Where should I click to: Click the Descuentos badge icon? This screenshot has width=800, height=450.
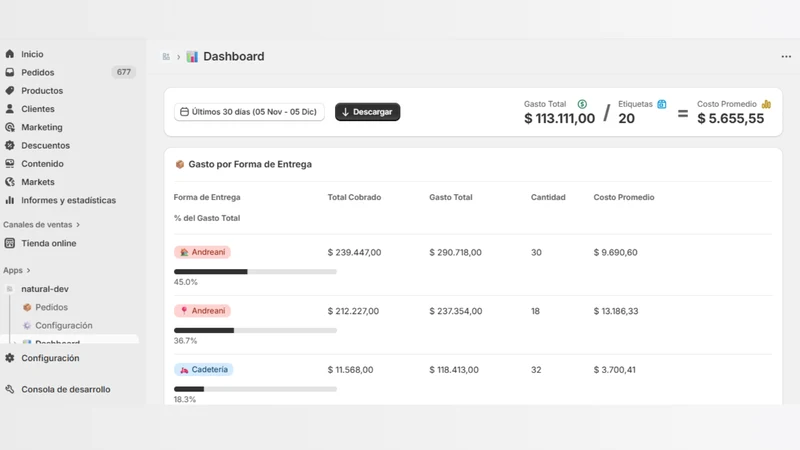(x=10, y=145)
